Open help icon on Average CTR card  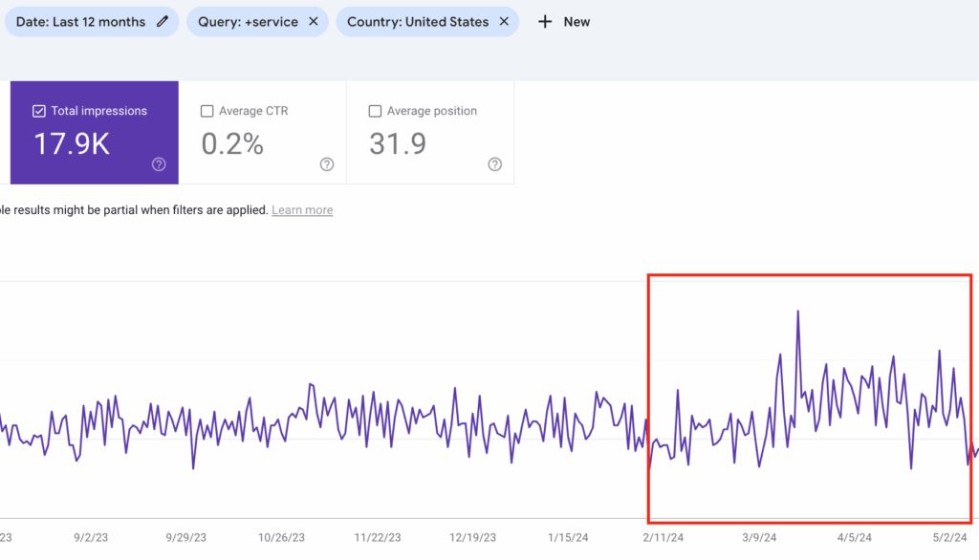pyautogui.click(x=327, y=164)
